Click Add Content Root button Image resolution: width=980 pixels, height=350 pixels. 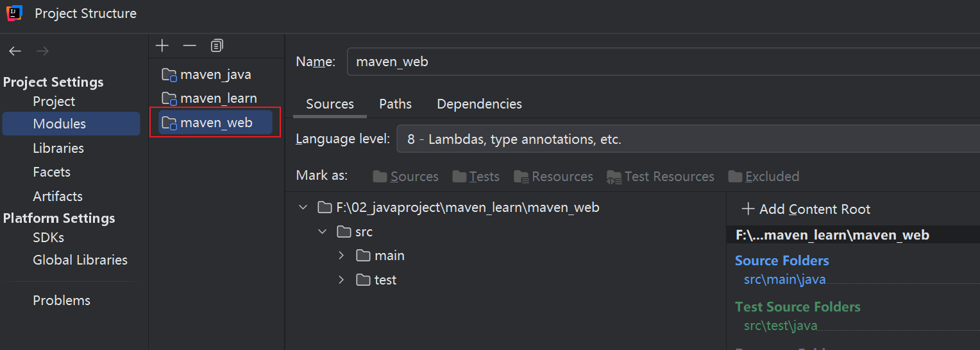point(806,209)
